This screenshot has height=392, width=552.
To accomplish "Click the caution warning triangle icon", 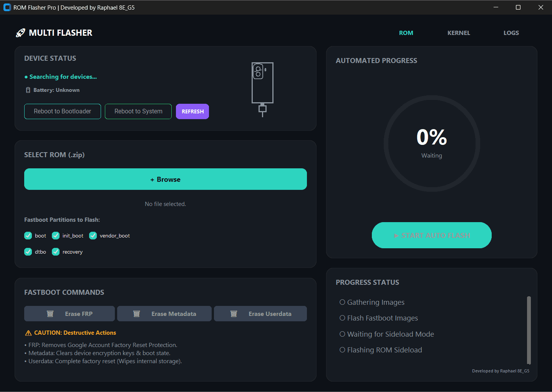I will tap(28, 333).
